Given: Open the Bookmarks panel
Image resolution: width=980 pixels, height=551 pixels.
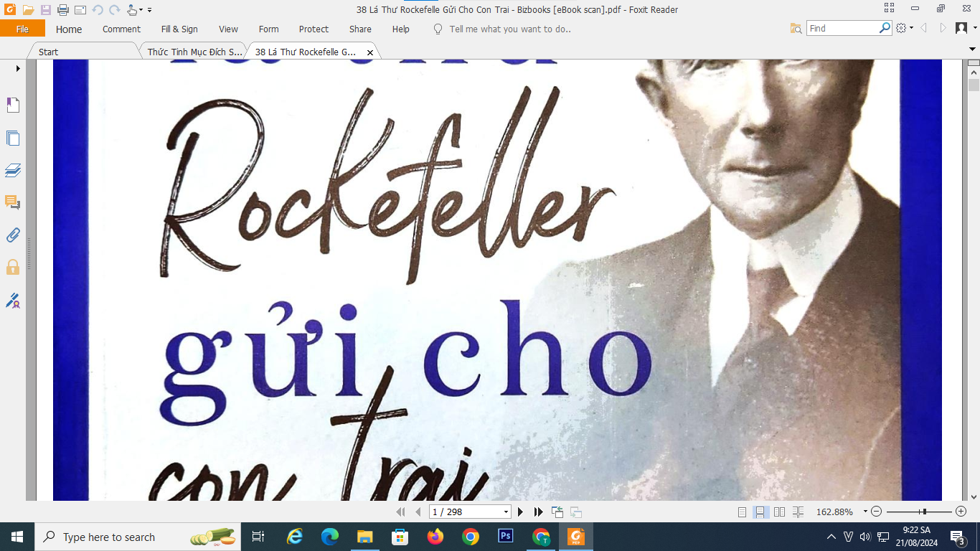Looking at the screenshot, I should 13,105.
